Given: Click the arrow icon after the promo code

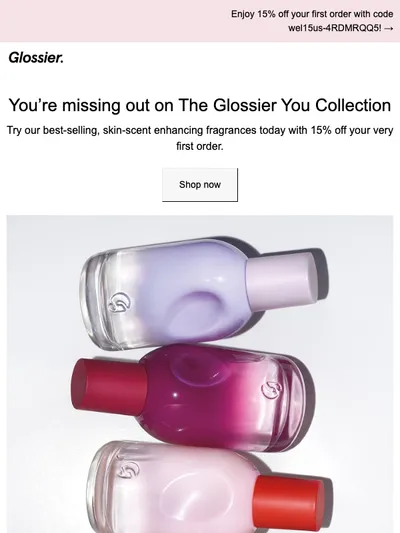Looking at the screenshot, I should [x=388, y=29].
